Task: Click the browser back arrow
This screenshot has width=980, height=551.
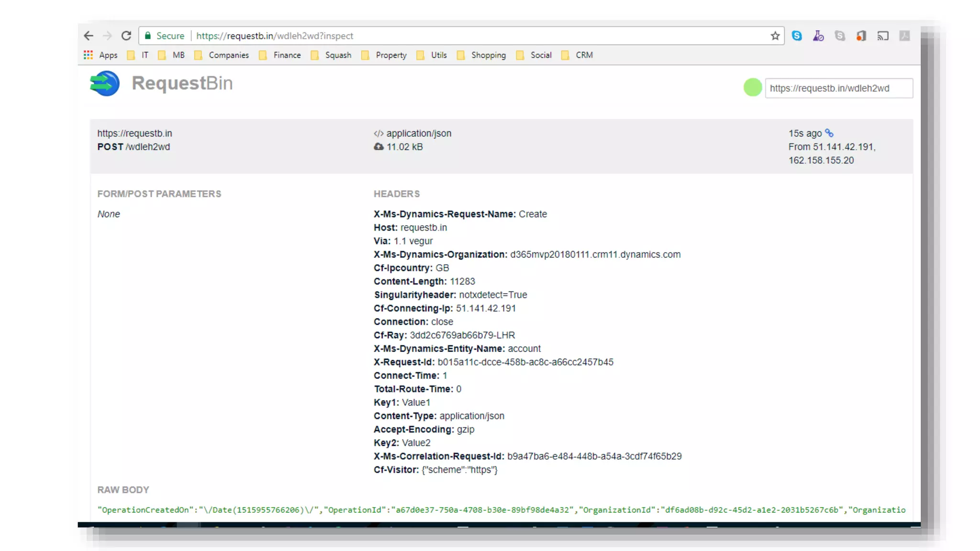Action: pos(89,36)
